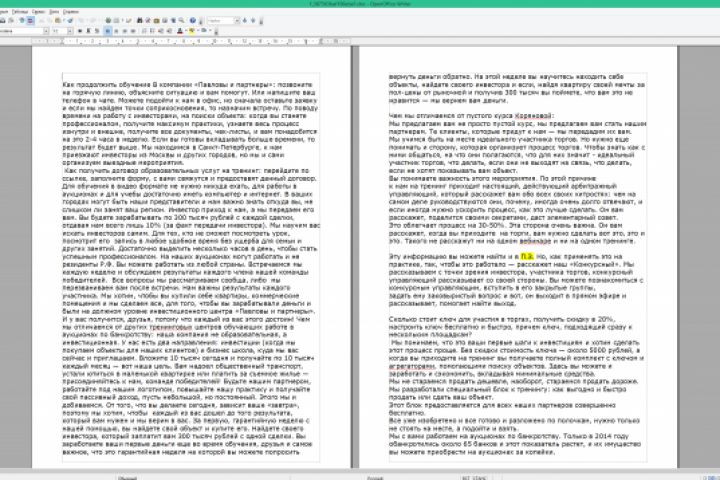Align paragraph right
The height and width of the screenshot is (480, 720).
[124, 31]
